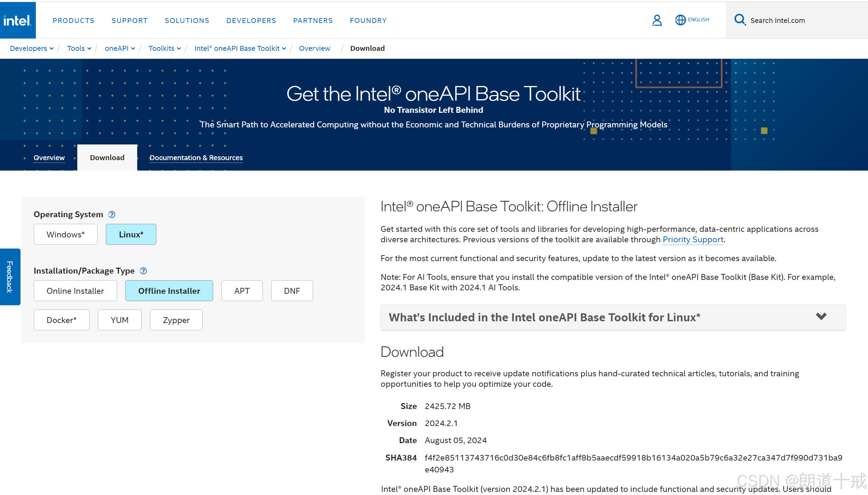Choose the Online Installer package type

click(x=75, y=291)
